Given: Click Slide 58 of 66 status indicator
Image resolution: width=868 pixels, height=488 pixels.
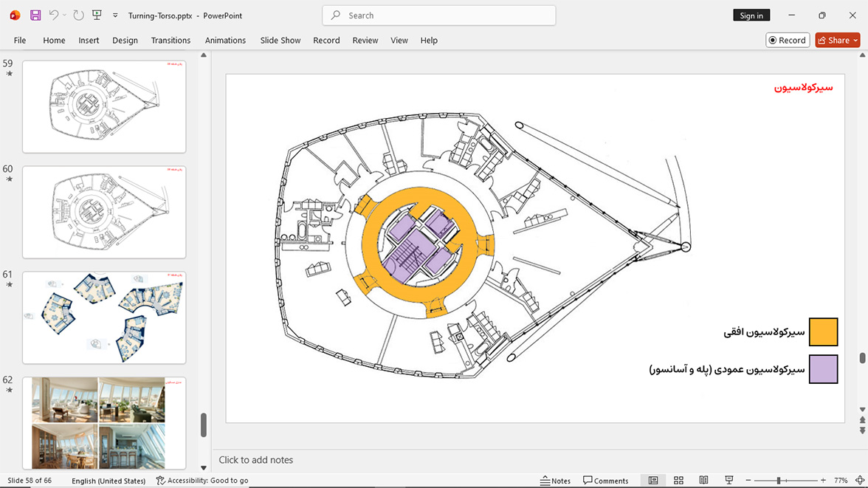Looking at the screenshot, I should point(30,481).
